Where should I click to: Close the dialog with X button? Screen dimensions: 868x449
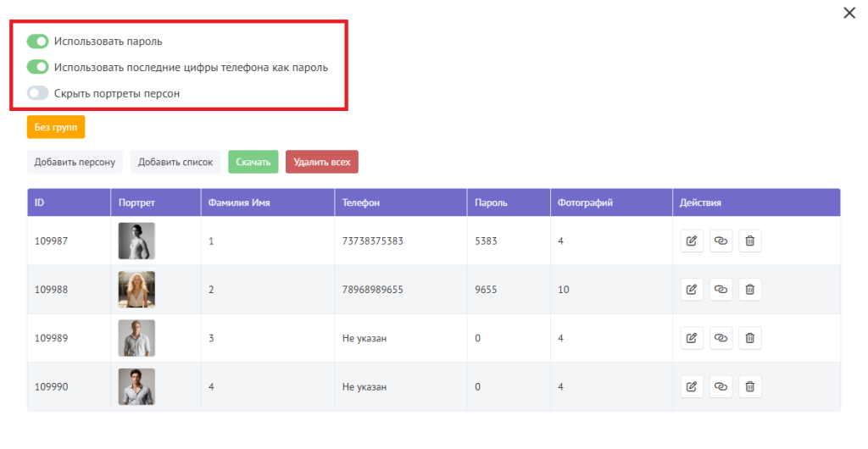pyautogui.click(x=849, y=13)
